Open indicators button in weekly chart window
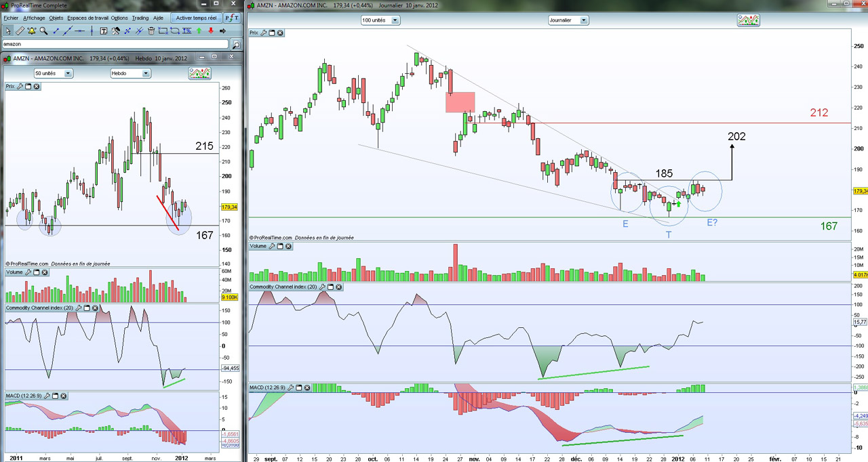Image resolution: width=868 pixels, height=462 pixels. (x=200, y=73)
